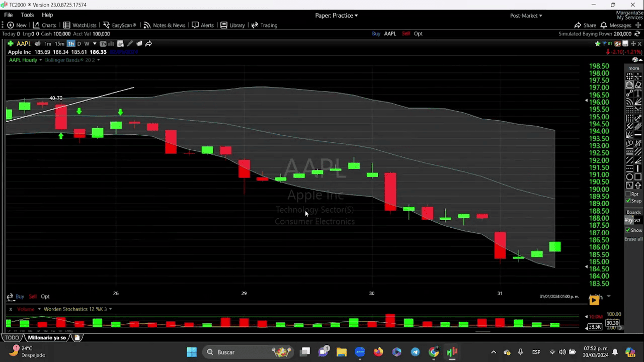Select the circle drawing tool
644x362 pixels.
click(629, 177)
